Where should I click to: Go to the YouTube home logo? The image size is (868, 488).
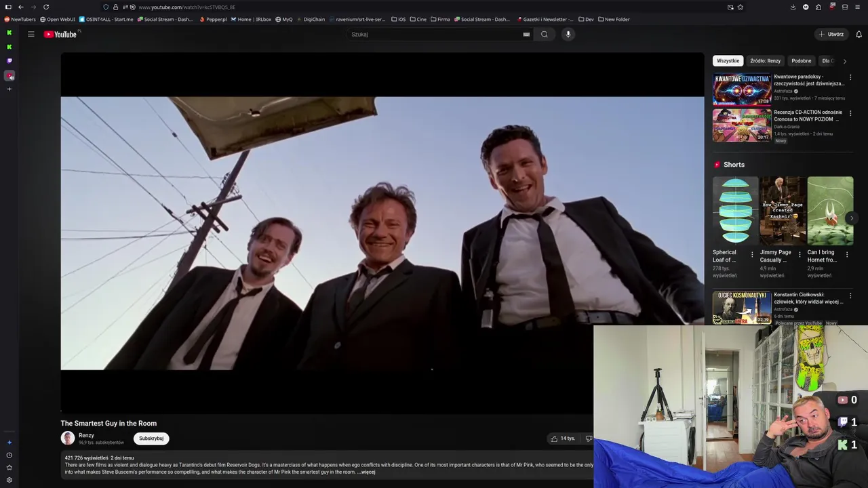pos(60,35)
